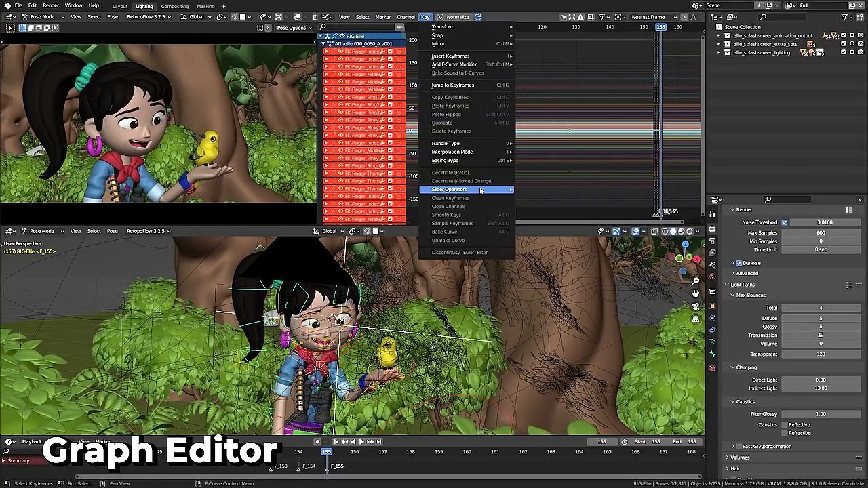
Task: Click the Render panel preset list icon
Action: pyautogui.click(x=849, y=210)
